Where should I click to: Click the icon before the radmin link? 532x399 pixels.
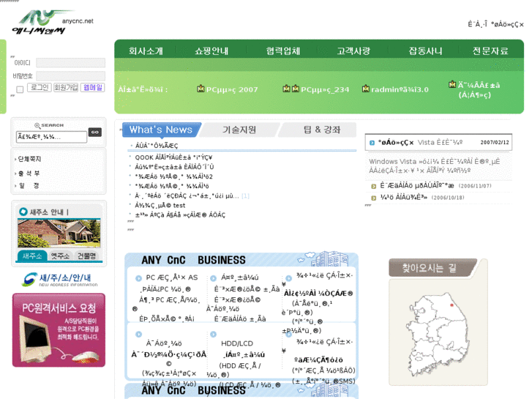coord(365,89)
